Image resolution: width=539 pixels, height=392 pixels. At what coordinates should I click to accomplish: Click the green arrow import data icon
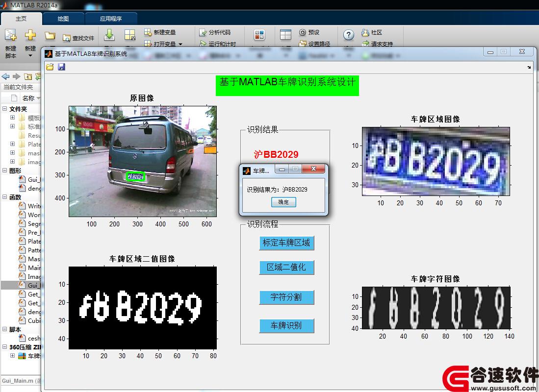tap(109, 35)
